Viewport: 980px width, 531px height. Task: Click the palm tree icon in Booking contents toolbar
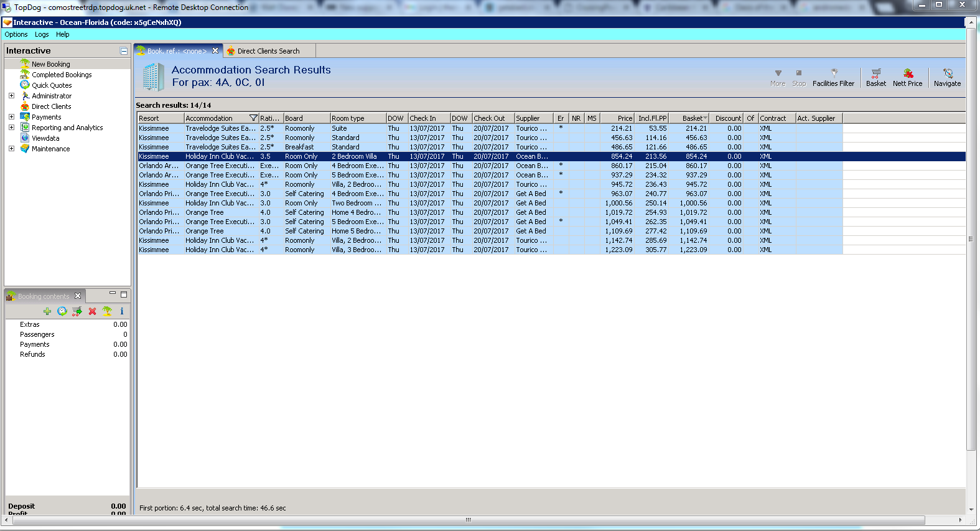tap(107, 311)
